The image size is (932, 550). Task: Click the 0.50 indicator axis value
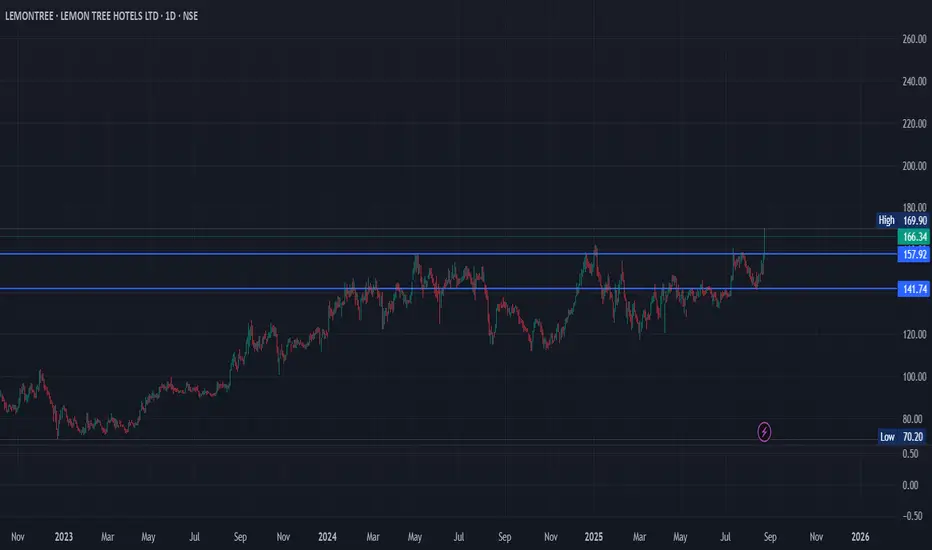click(x=909, y=454)
